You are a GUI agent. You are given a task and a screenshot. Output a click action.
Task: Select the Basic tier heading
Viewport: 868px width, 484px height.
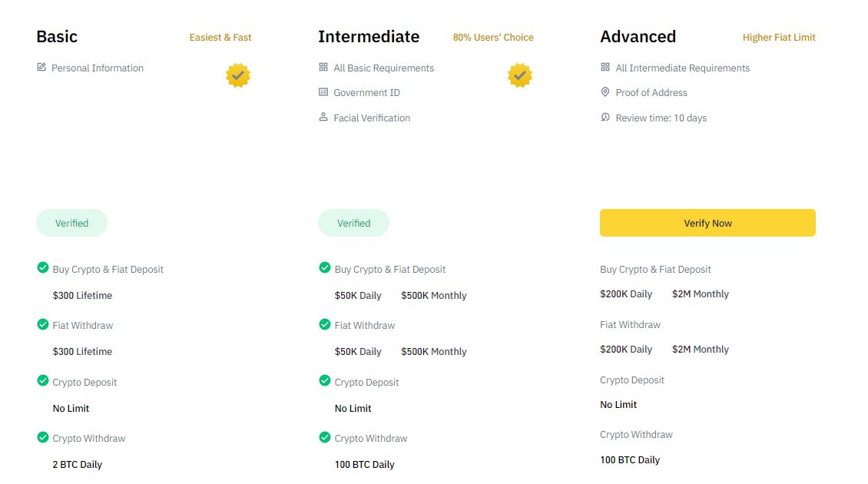tap(57, 36)
